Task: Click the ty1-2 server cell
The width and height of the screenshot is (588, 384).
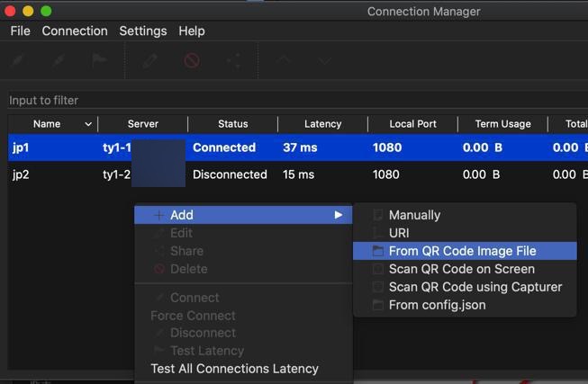Action: 117,174
